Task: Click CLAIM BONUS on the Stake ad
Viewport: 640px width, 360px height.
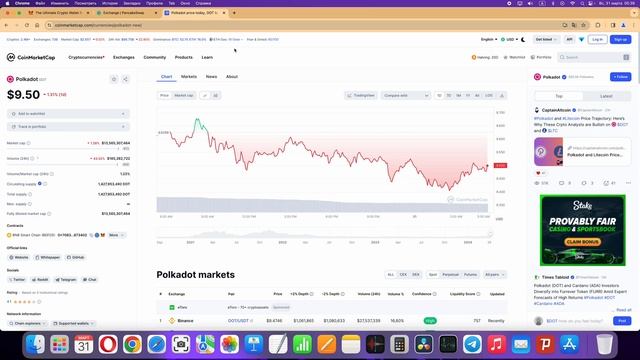Action: (582, 242)
